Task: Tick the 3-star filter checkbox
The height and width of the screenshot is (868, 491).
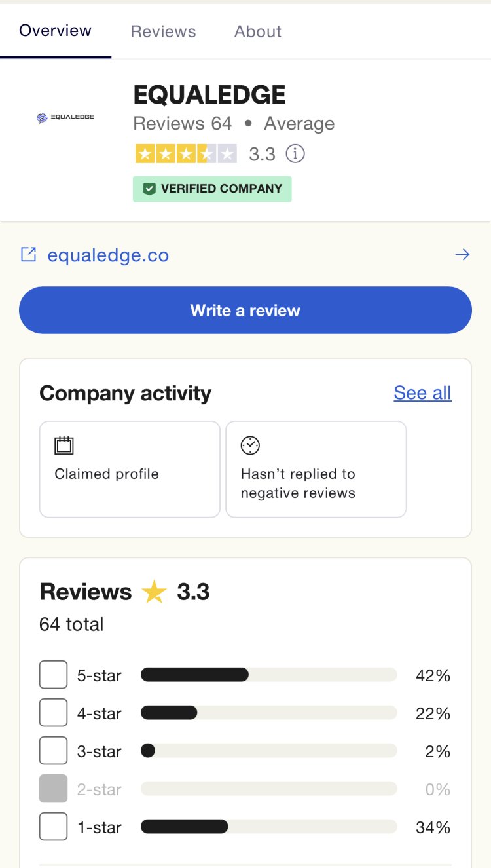Action: [x=53, y=751]
